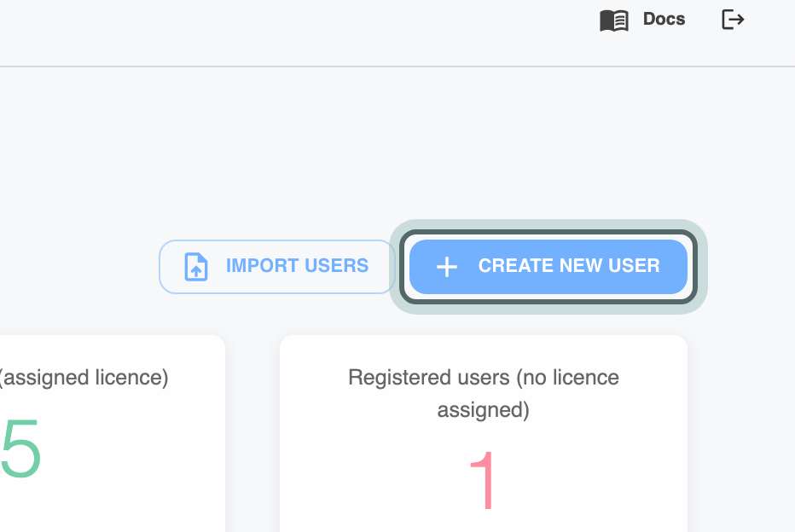795x532 pixels.
Task: Click the logout arrow icon
Action: tap(733, 20)
